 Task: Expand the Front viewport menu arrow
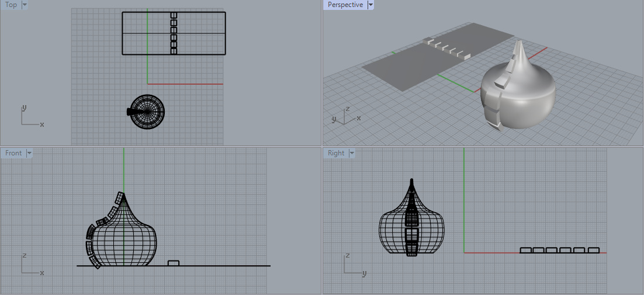click(x=29, y=154)
